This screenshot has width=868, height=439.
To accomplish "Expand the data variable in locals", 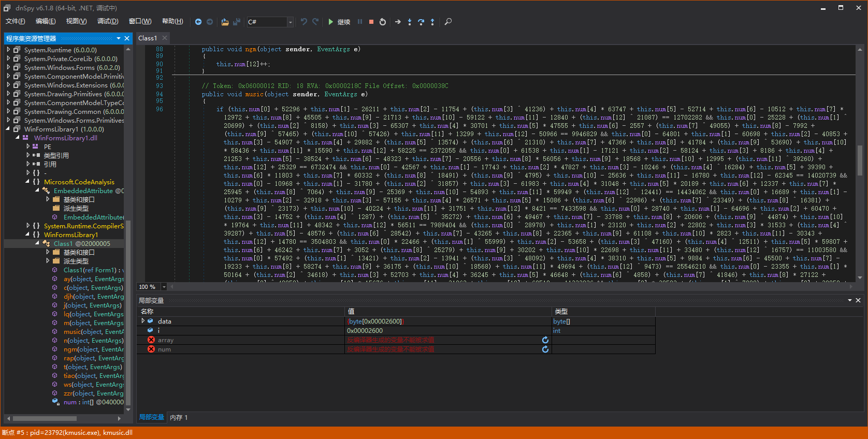I will 143,321.
